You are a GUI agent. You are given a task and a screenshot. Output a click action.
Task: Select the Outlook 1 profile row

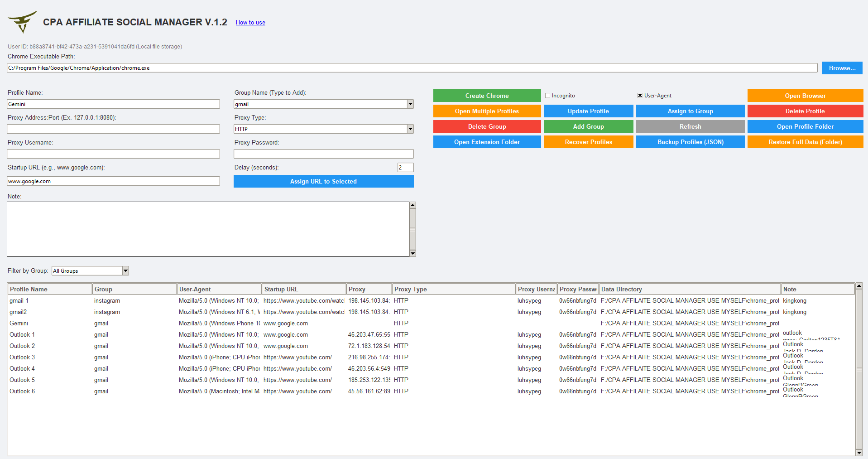431,334
